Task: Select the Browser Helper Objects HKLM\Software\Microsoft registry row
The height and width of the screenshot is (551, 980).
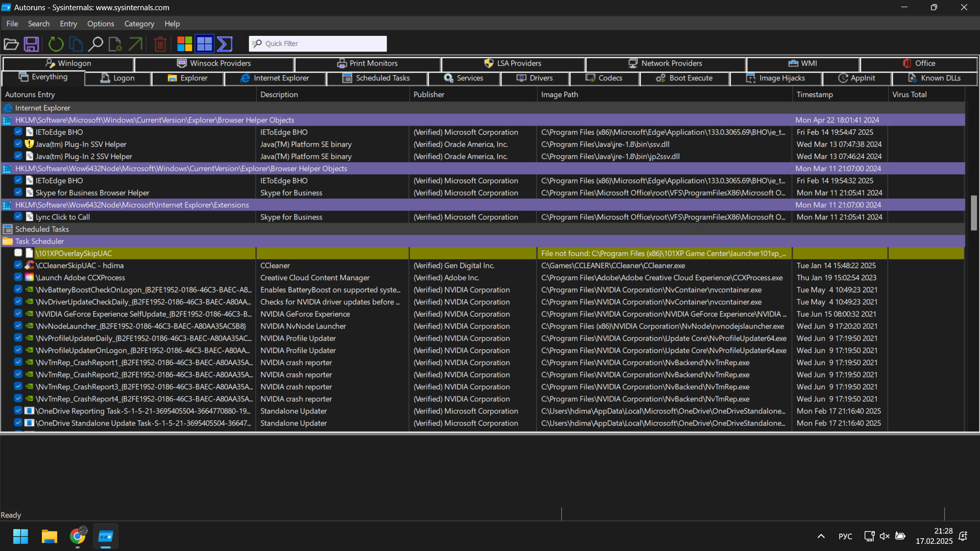Action: pyautogui.click(x=483, y=120)
